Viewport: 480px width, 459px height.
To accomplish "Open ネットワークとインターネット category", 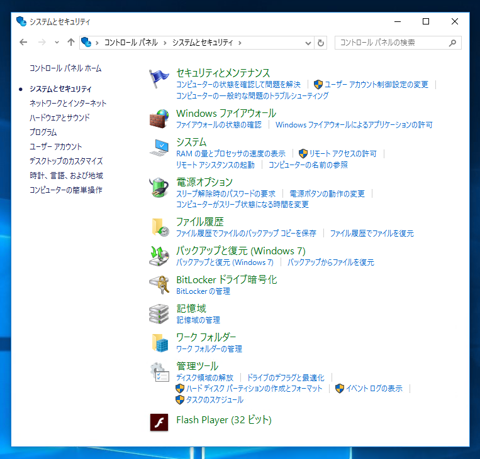I will coord(68,103).
